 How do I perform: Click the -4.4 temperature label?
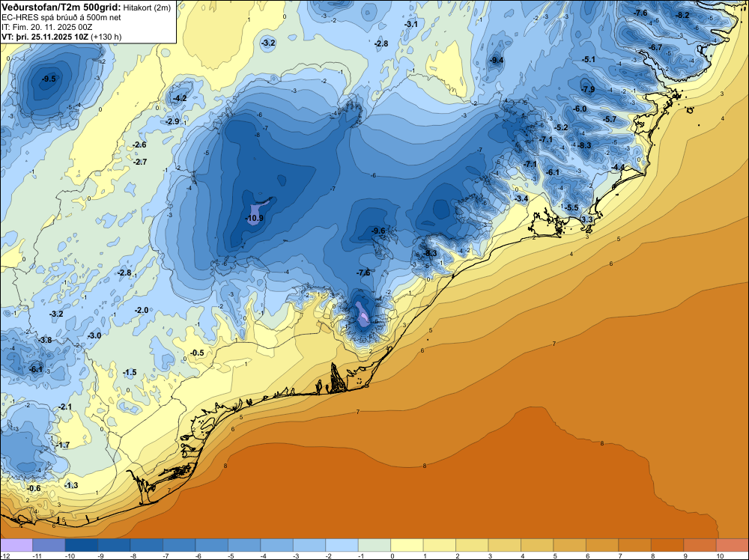click(x=618, y=167)
